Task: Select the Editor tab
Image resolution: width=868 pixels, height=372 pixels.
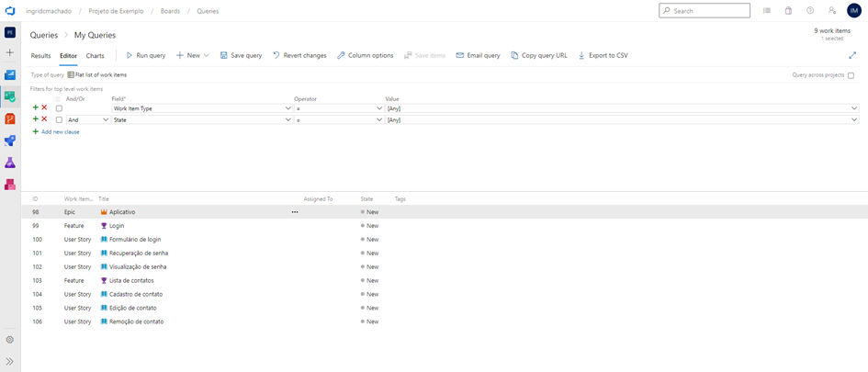Action: pyautogui.click(x=69, y=56)
